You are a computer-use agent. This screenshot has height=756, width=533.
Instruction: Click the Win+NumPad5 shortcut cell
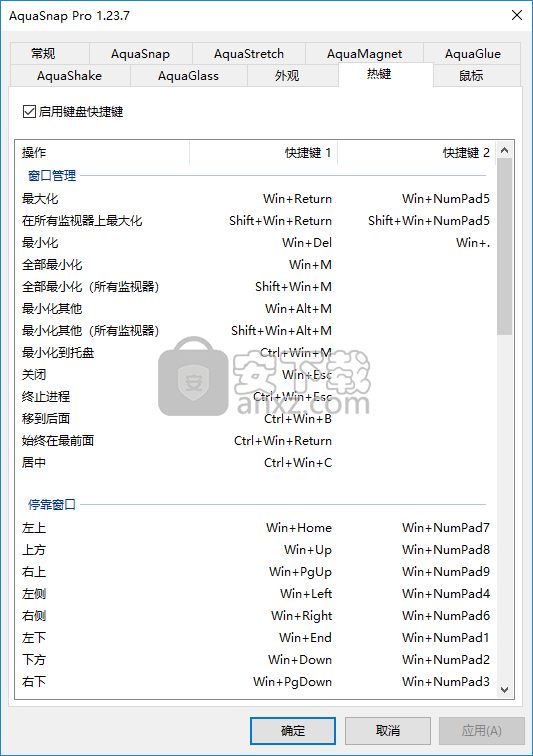(446, 199)
